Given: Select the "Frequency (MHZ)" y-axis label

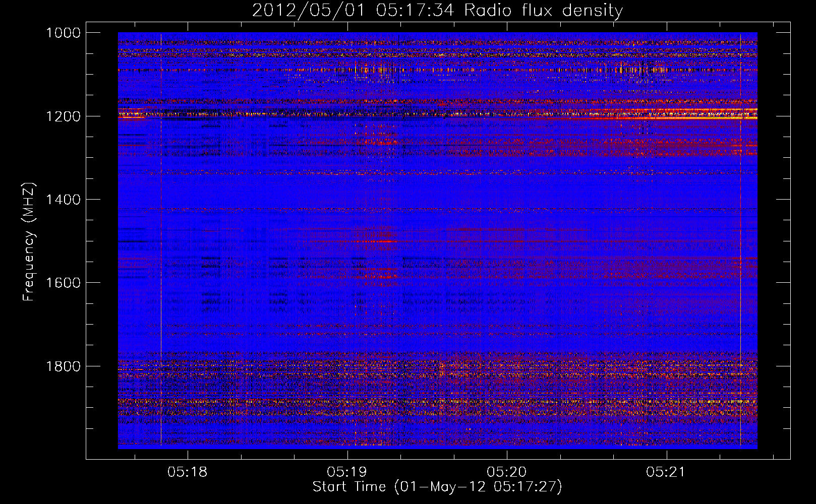Looking at the screenshot, I should pyautogui.click(x=29, y=242).
